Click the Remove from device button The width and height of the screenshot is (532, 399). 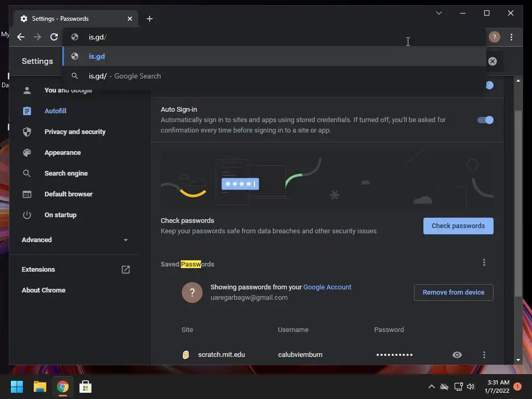pyautogui.click(x=453, y=292)
